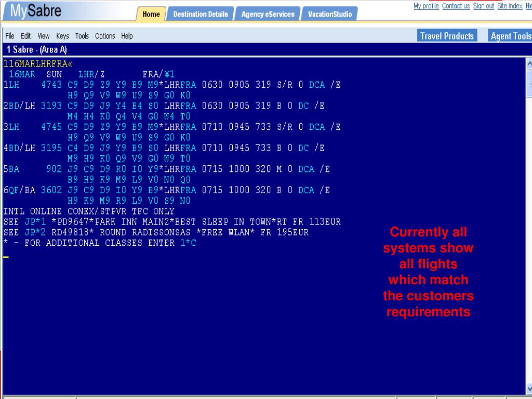The height and width of the screenshot is (399, 532).
Task: Open the Keys menu
Action: click(62, 36)
